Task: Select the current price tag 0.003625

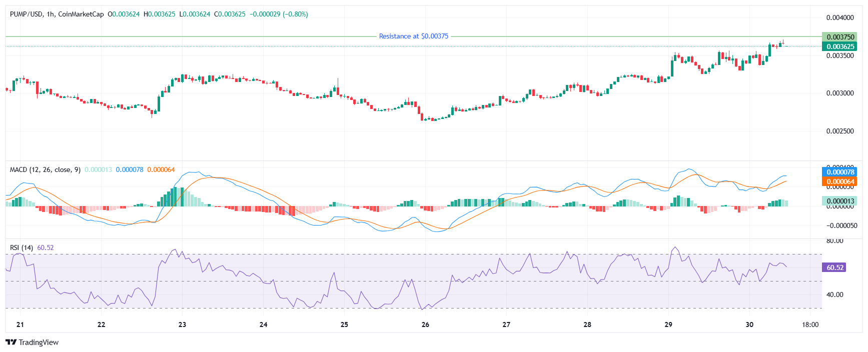Action: 839,46
